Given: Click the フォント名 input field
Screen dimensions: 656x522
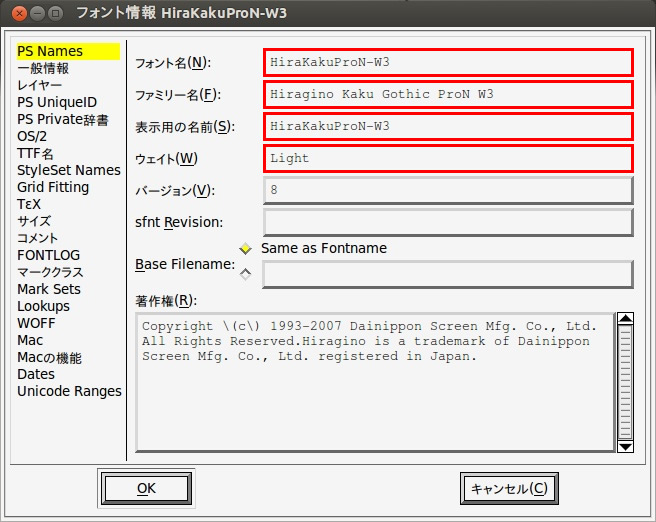Looking at the screenshot, I should pyautogui.click(x=448, y=63).
